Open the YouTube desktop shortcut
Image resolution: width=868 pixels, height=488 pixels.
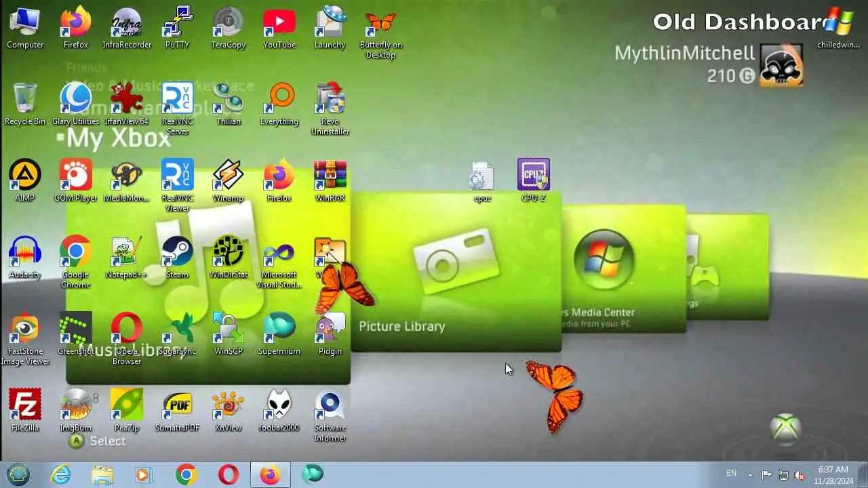click(279, 28)
